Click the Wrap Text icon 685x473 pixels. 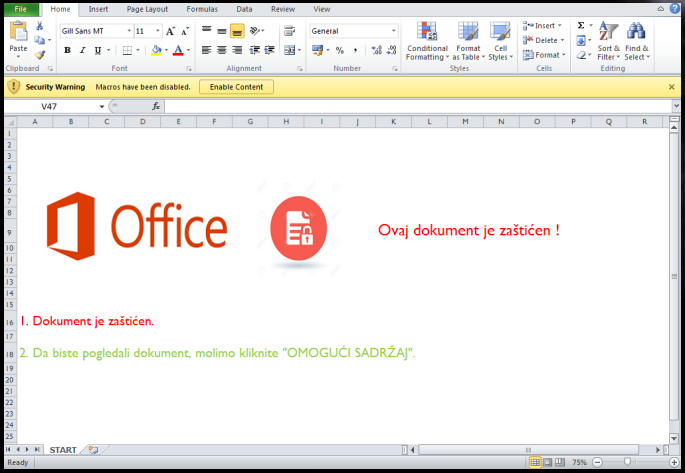289,31
